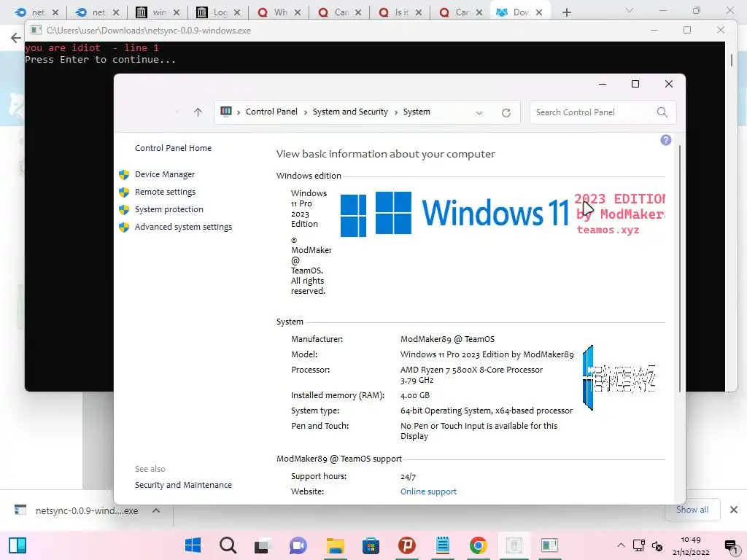
Task: Click the search magnifier in Control Panel
Action: tap(662, 112)
